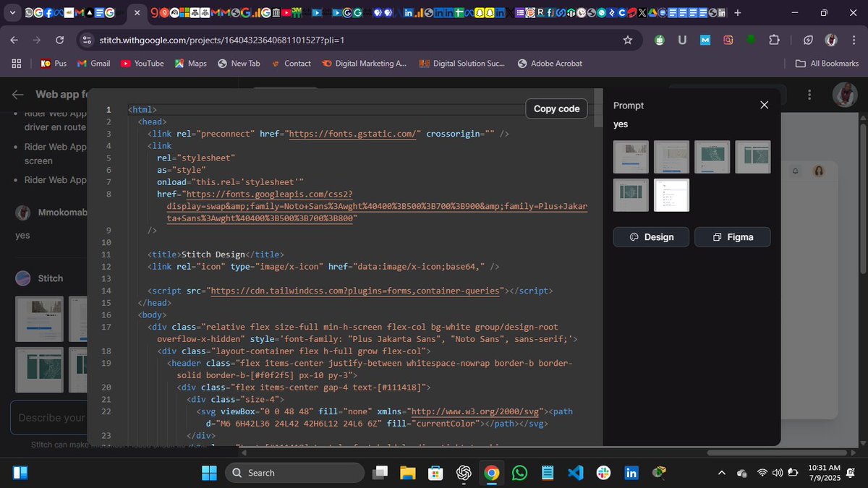The width and height of the screenshot is (868, 488).
Task: Open the Adobe Acrobat bookmark
Action: point(550,64)
